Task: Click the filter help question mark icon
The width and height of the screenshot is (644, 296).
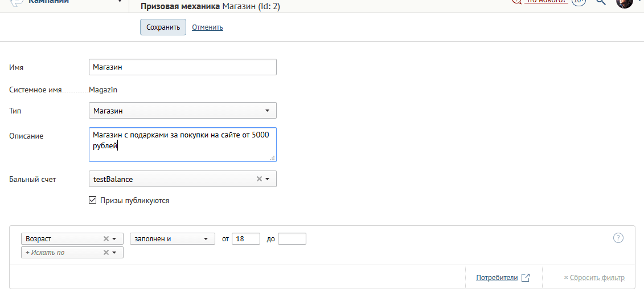Action: pyautogui.click(x=618, y=238)
